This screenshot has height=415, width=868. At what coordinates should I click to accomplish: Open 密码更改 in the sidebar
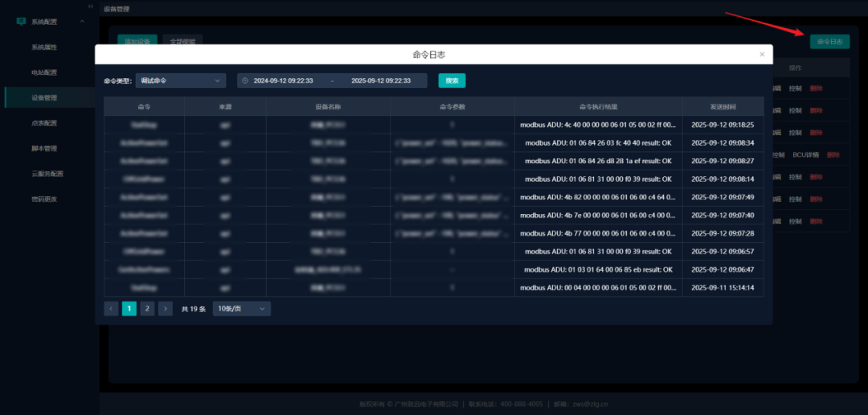click(x=44, y=199)
